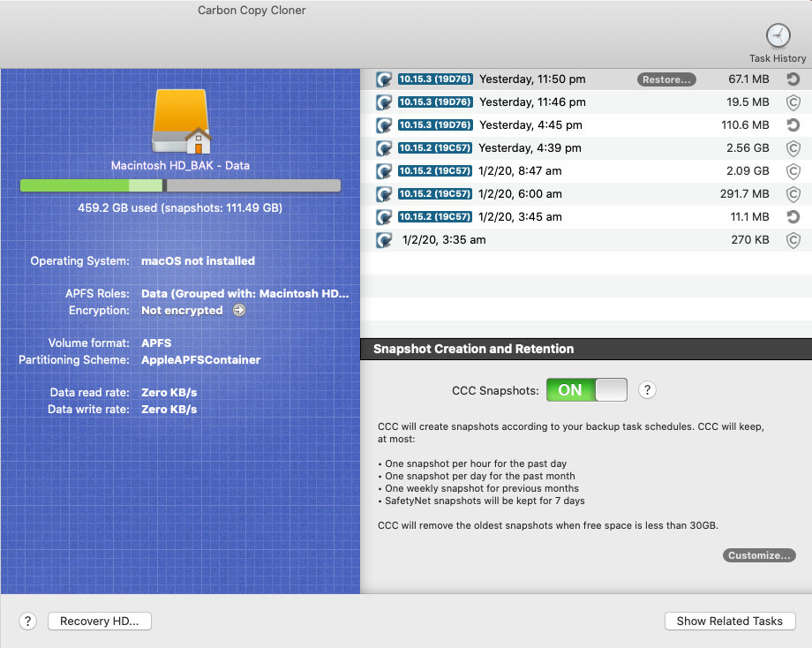Click the 10.15.2 (19C57) badge at 8:47 am

click(435, 171)
